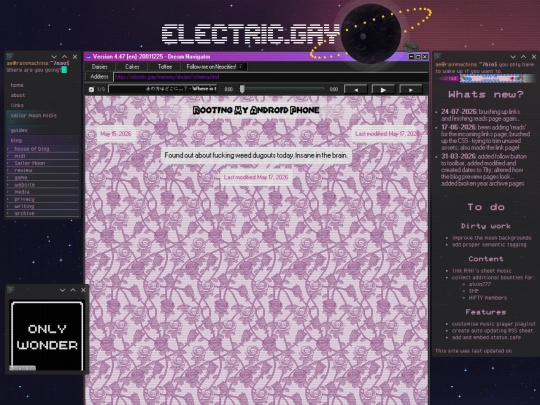Click the 31-03-2026 update entry
540x405 pixels.
click(484, 170)
